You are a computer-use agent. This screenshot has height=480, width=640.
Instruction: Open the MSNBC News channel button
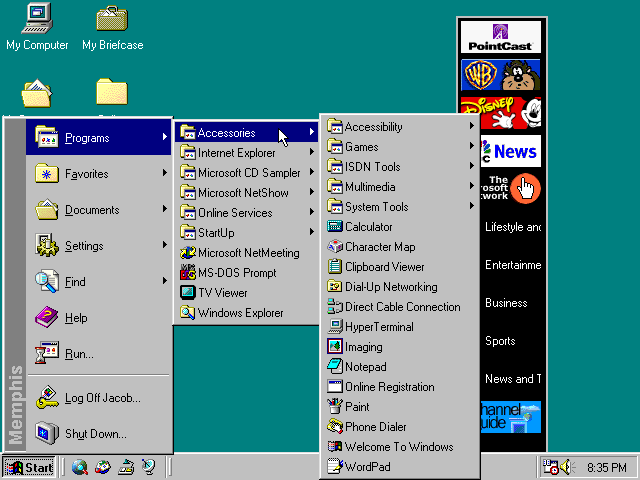(x=511, y=151)
